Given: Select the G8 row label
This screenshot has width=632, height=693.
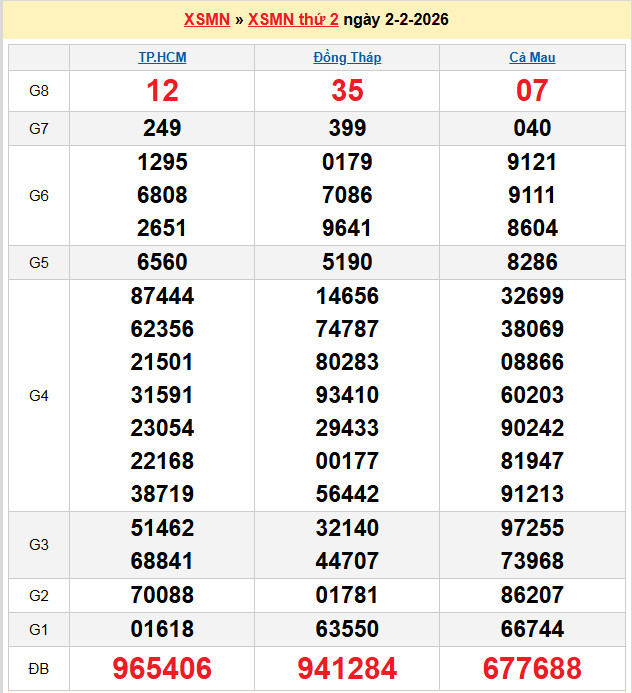Looking at the screenshot, I should pyautogui.click(x=39, y=91).
